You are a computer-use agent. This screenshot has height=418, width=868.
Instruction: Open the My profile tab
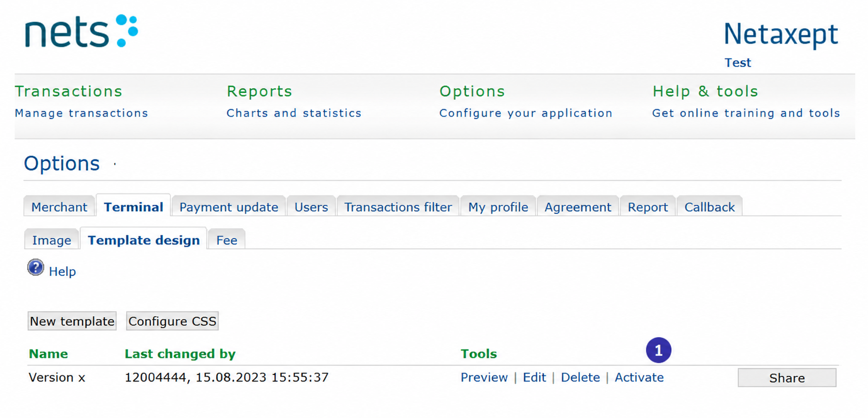(498, 207)
